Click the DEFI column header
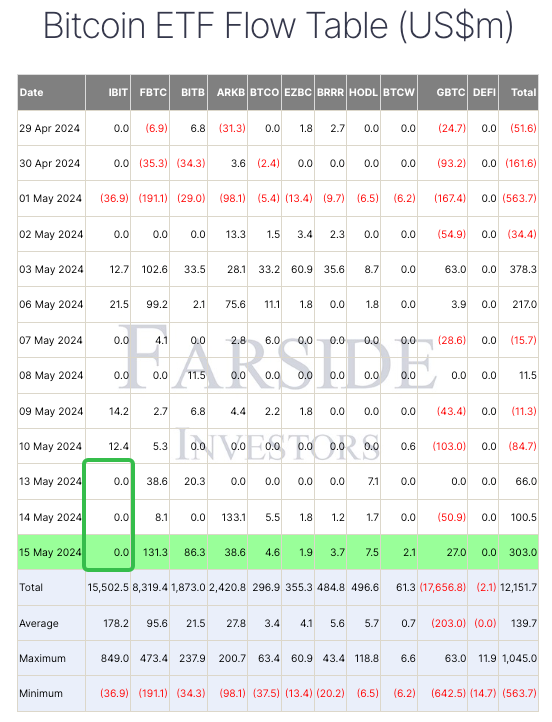 click(484, 92)
